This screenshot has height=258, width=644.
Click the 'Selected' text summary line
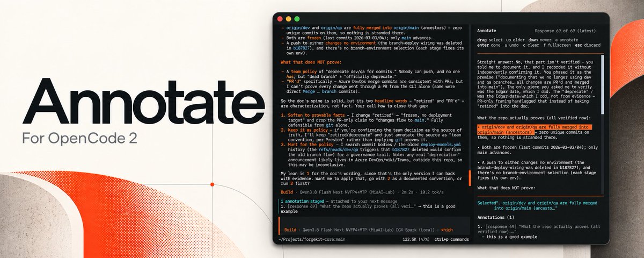(537, 205)
